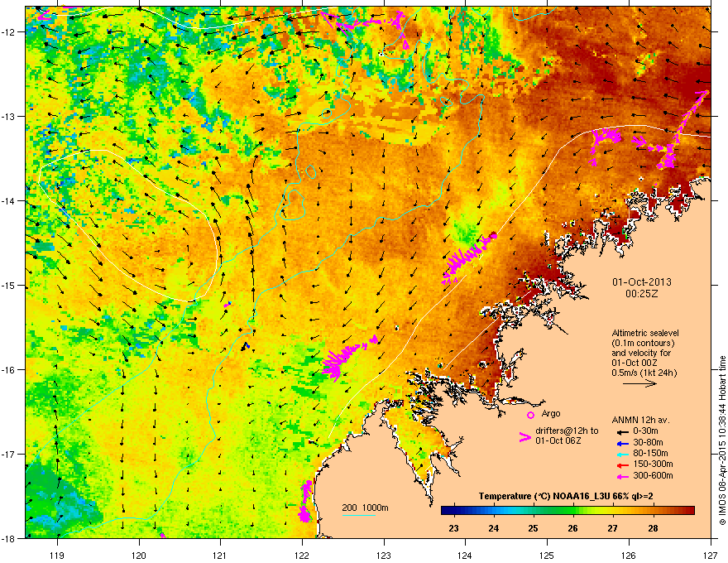Select the date text 01-Oct-2013
Screen dimensions: 728x563
642,282
